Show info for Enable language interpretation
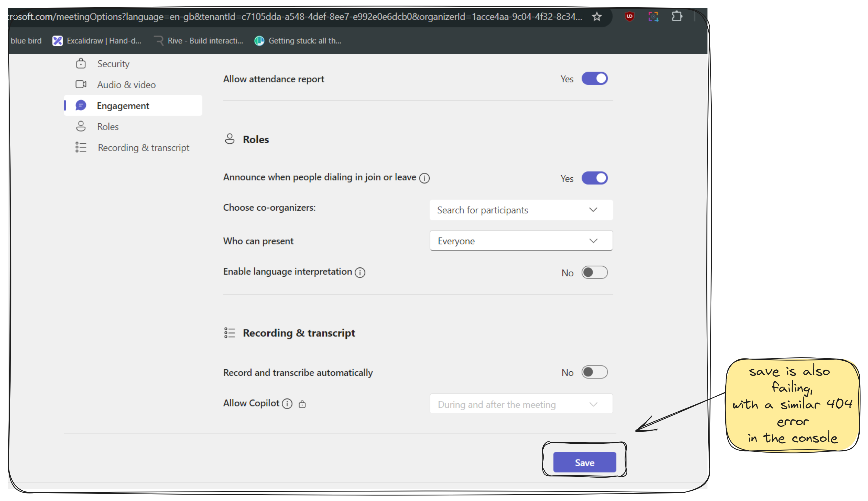Image resolution: width=868 pixels, height=501 pixels. (360, 272)
